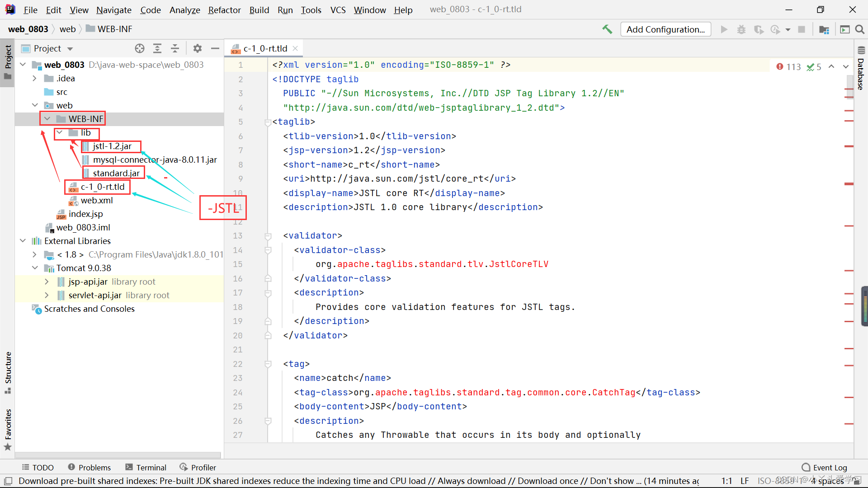Screen dimensions: 868x488
Task: Click fold toggle at taglib line 5
Action: point(268,122)
